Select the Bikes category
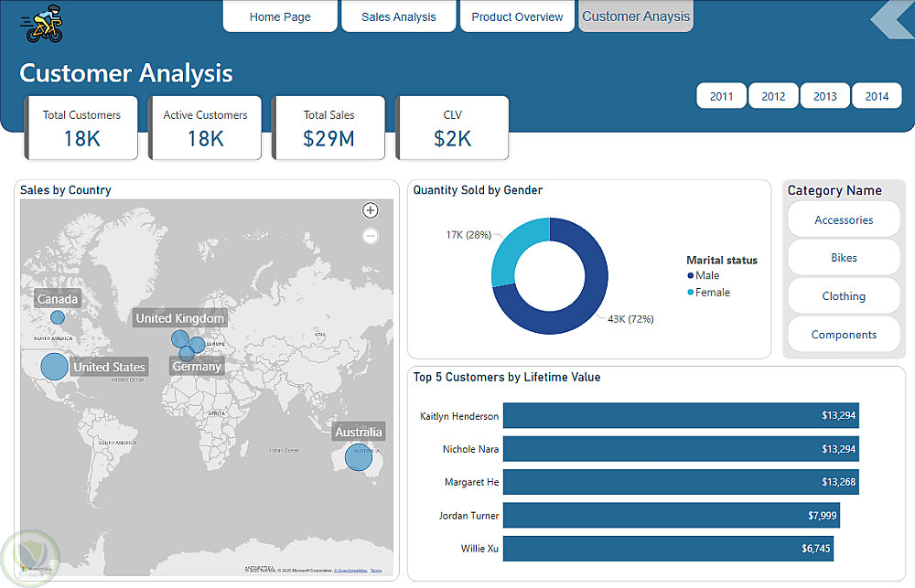This screenshot has height=588, width=915. coord(844,258)
